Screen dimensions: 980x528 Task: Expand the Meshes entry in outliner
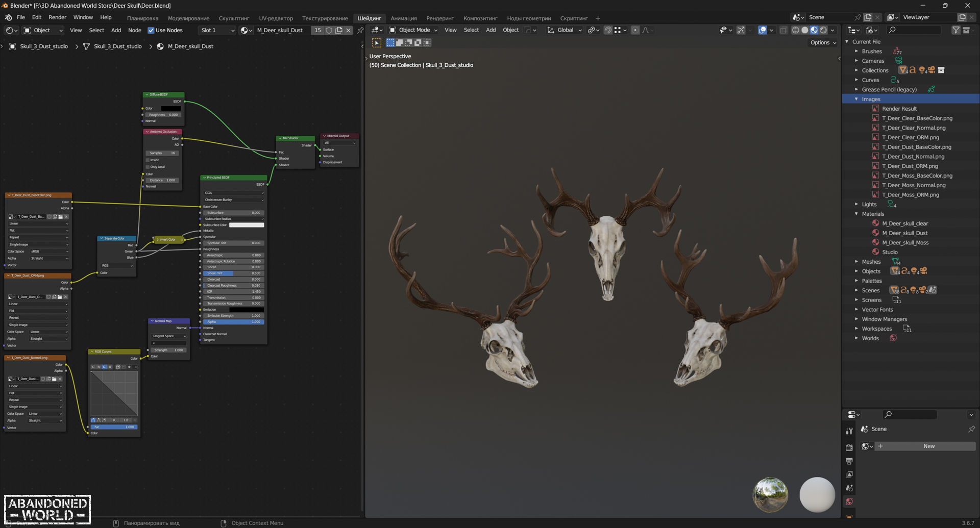[x=856, y=262]
